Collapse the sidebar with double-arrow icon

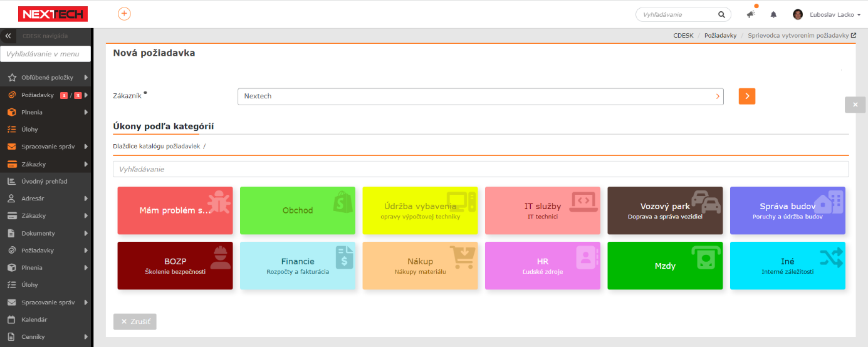click(8, 36)
